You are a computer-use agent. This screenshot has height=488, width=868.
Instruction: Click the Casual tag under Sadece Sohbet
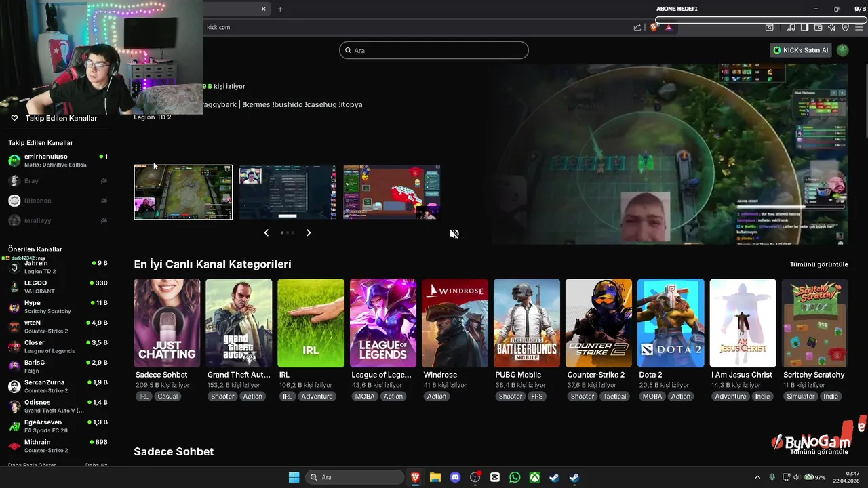tap(167, 396)
